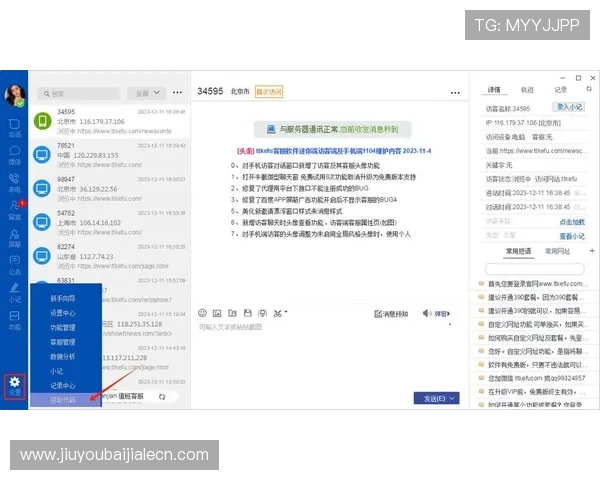This screenshot has height=480, width=600.
Task: Click the emoji smiley icon in chat toolbar
Action: (x=202, y=313)
